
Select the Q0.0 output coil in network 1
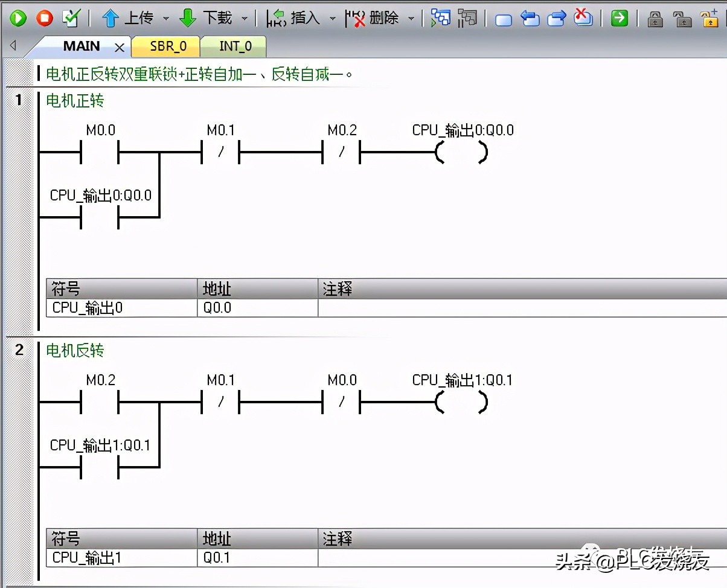click(461, 152)
